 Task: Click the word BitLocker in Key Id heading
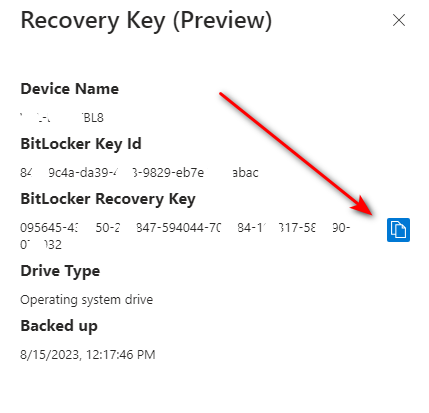click(x=56, y=144)
